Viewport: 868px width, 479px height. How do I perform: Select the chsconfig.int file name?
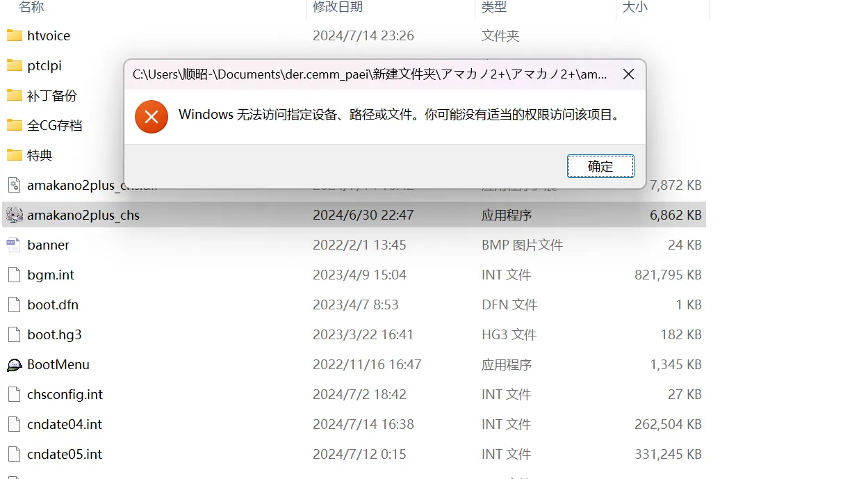65,394
